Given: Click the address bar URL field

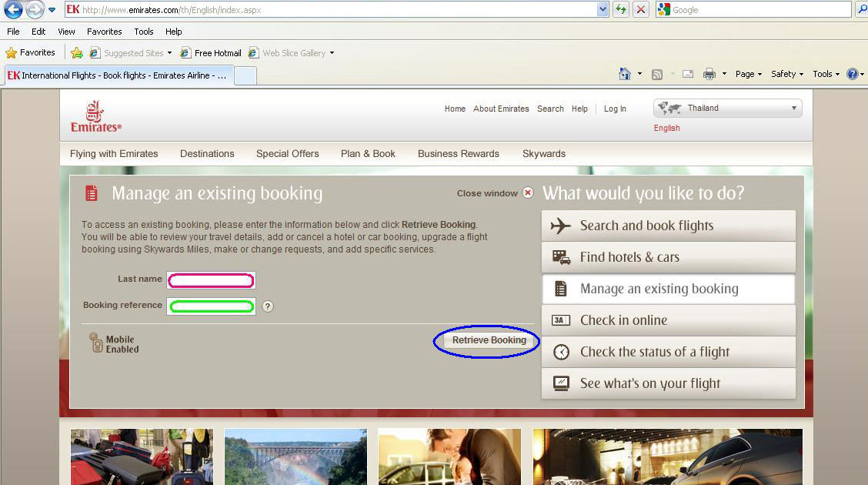Looking at the screenshot, I should click(331, 10).
